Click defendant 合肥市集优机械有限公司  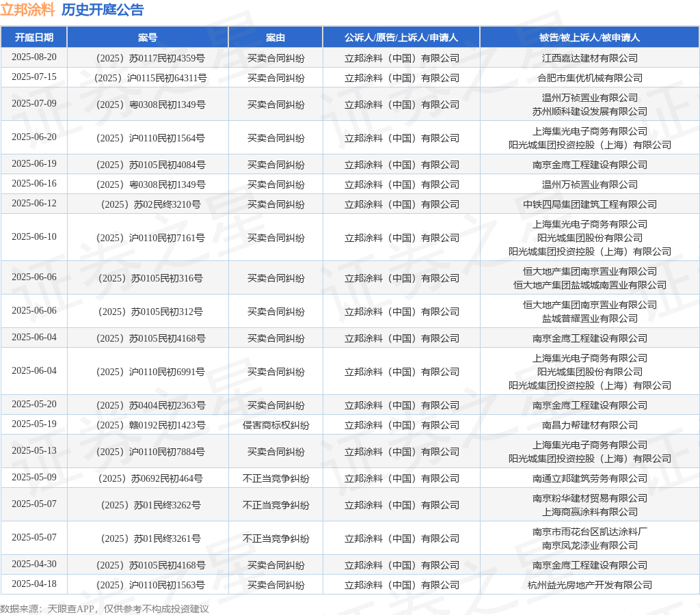(x=590, y=78)
